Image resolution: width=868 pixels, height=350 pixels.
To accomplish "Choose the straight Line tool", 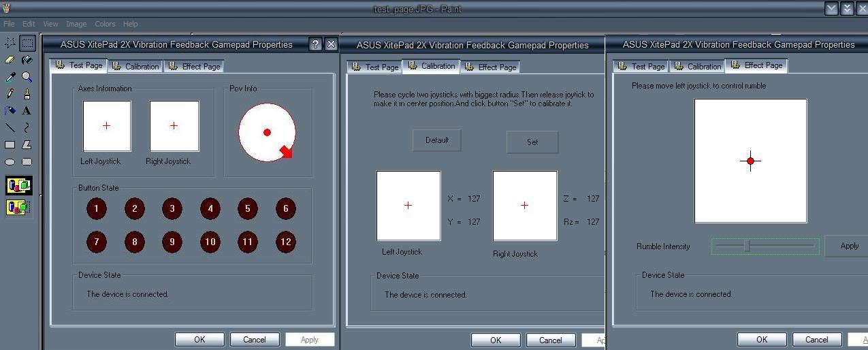I will click(x=10, y=127).
